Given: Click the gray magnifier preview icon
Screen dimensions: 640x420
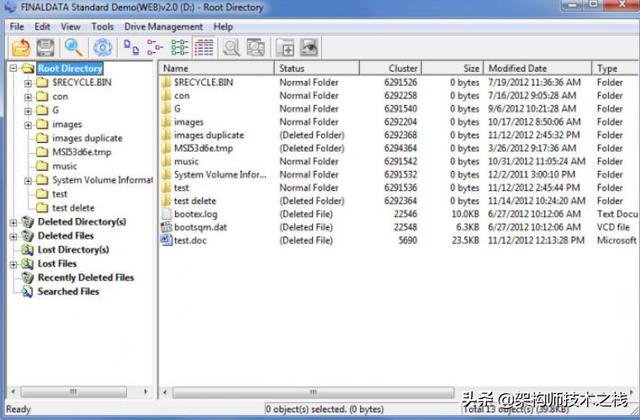Looking at the screenshot, I should pos(231,48).
